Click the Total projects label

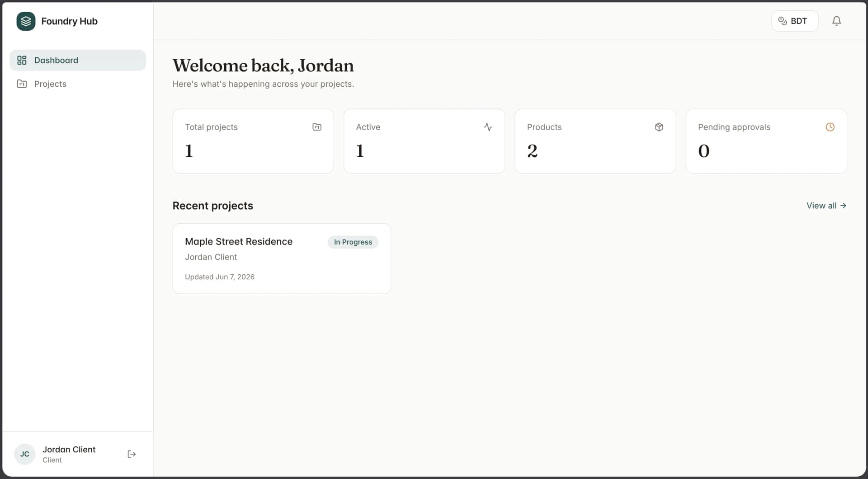pyautogui.click(x=211, y=127)
